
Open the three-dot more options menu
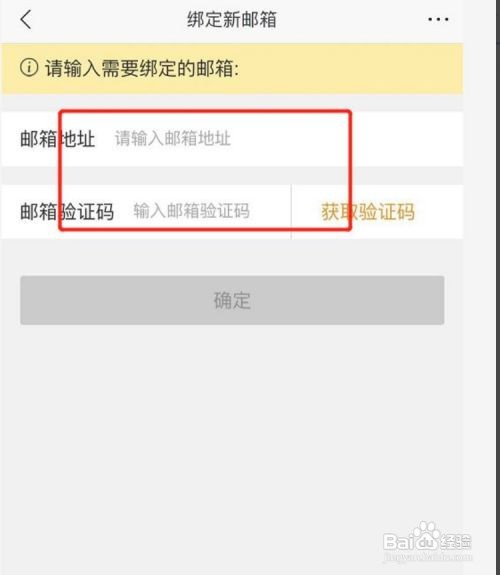(x=438, y=19)
